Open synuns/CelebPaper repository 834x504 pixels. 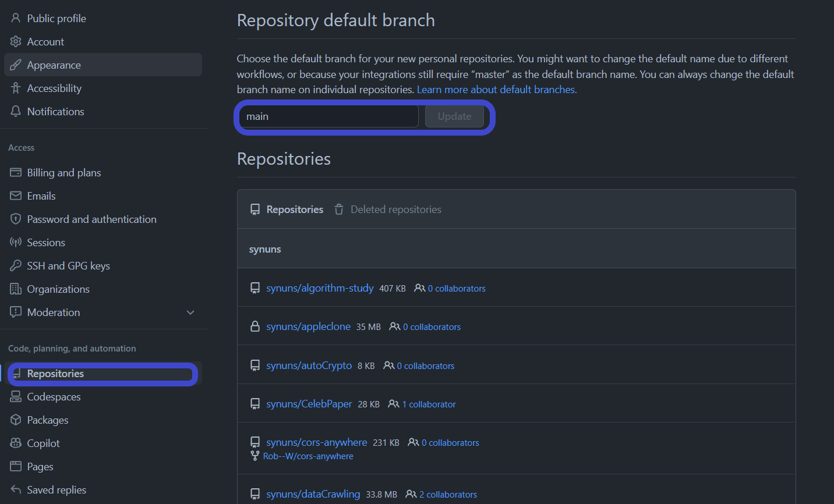309,404
